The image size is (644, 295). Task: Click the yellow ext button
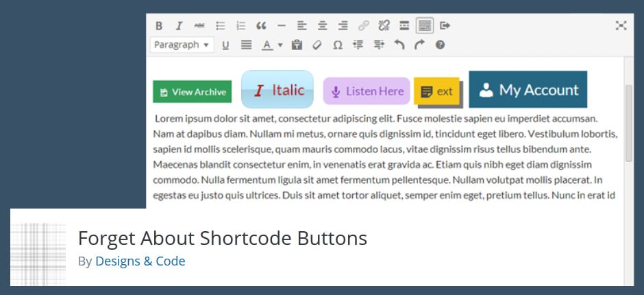[x=436, y=91]
